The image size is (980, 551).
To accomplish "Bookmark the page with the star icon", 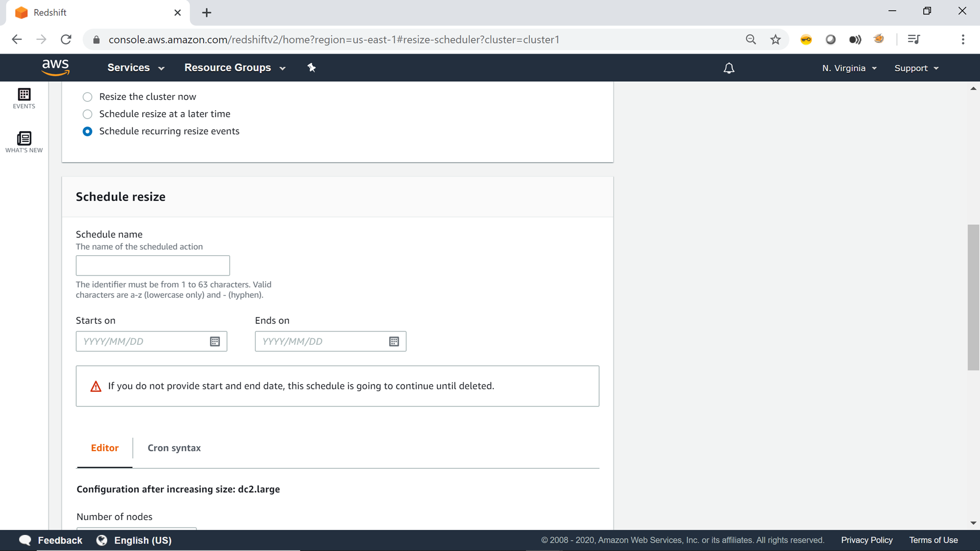I will 775,40.
